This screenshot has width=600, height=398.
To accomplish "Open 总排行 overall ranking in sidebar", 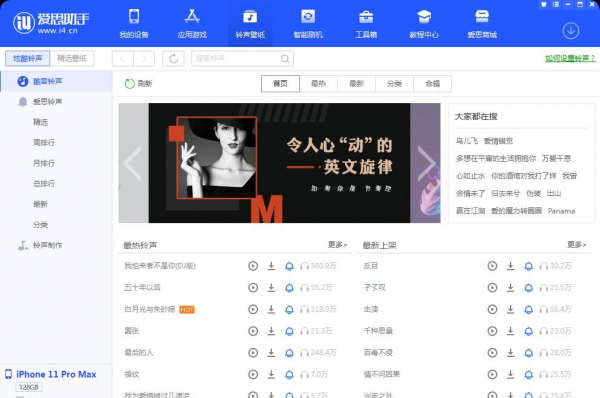I will tap(44, 184).
